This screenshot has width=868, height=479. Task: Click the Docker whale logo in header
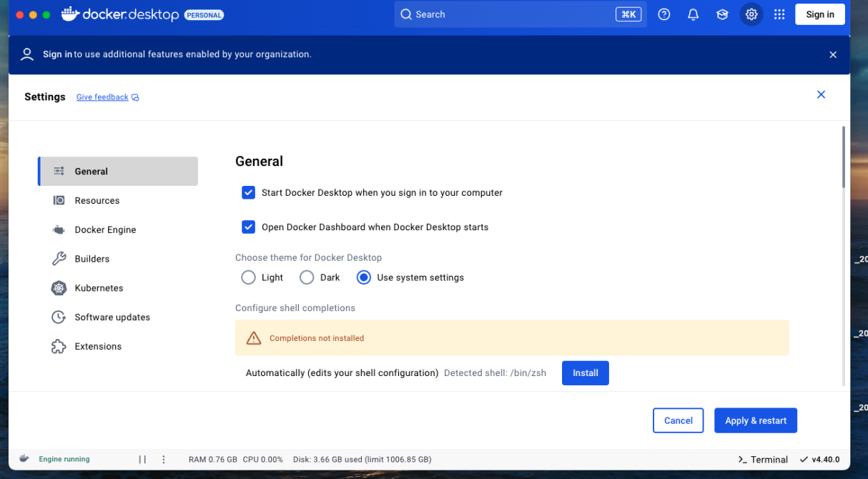pos(69,14)
